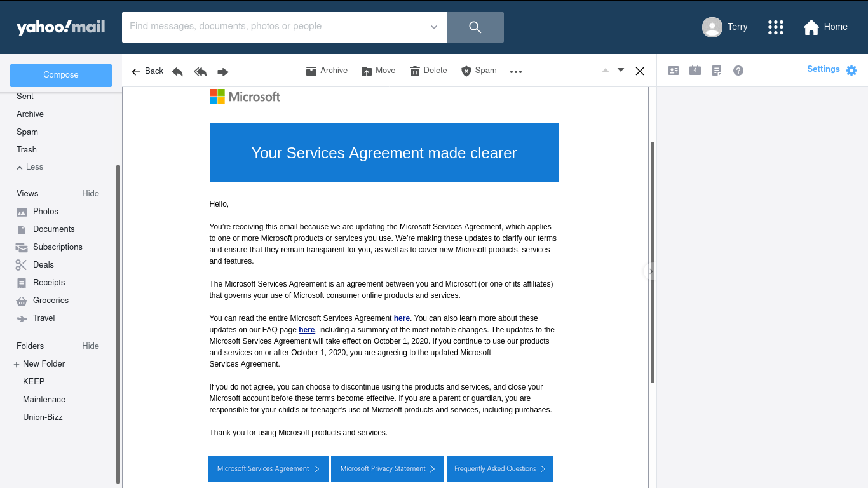Go to the previous message arrow

click(606, 70)
